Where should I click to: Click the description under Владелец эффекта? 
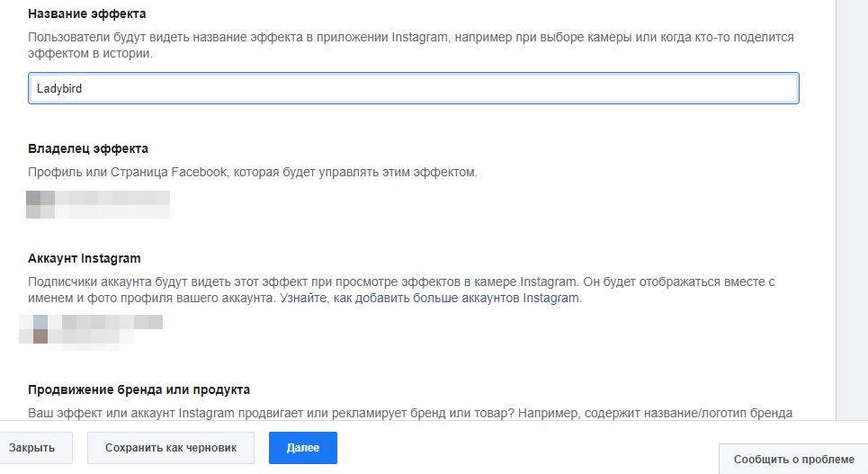252,172
